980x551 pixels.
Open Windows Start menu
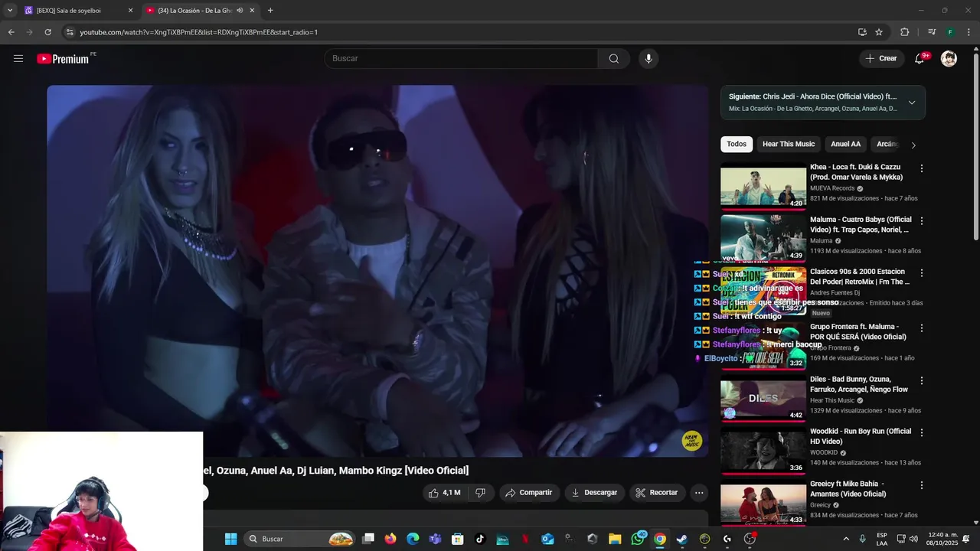[x=230, y=539]
